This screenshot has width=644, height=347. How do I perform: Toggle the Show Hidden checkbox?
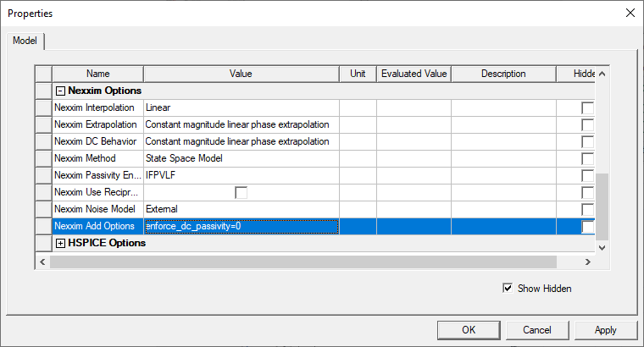tap(508, 288)
